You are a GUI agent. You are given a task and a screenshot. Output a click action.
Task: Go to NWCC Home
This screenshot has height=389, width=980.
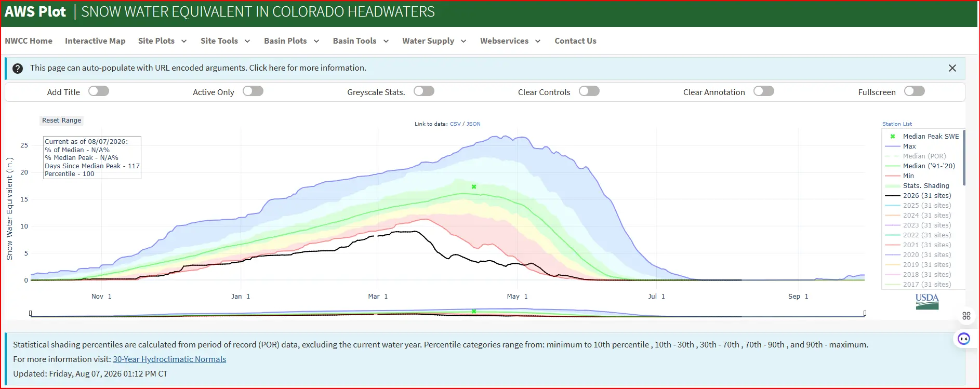click(29, 41)
